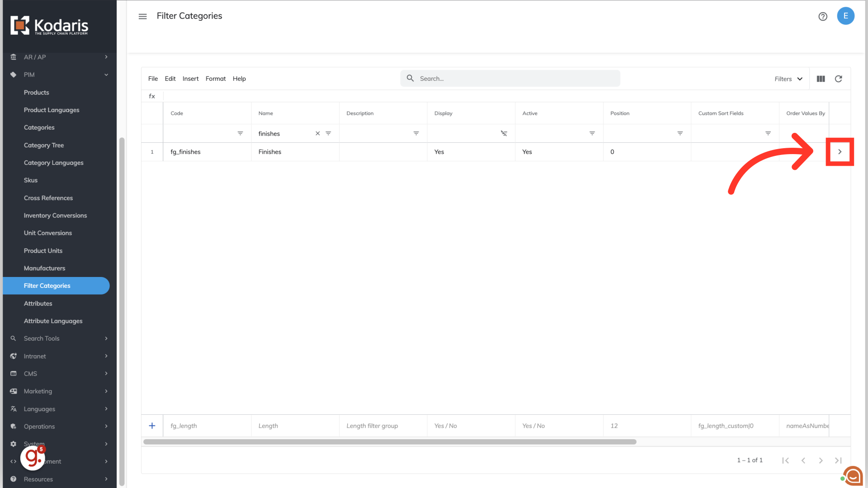Click the refresh grid icon
Screen dimensions: 868x488
838,79
